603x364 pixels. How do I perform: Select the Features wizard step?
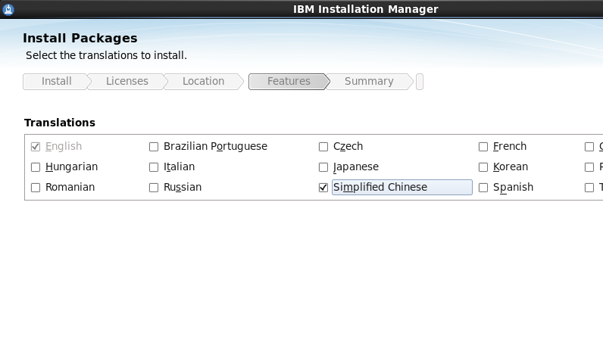289,82
